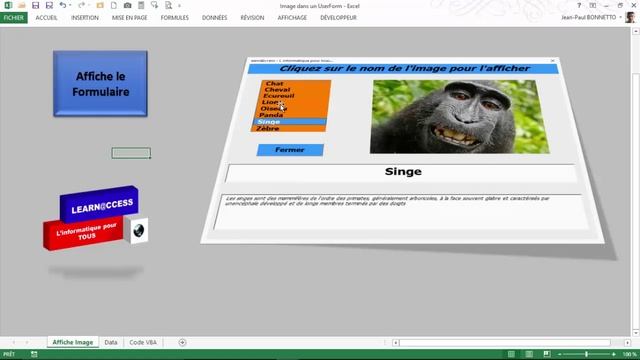This screenshot has width=640, height=360.
Task: Select Oiseau in the animal list
Action: (273, 109)
